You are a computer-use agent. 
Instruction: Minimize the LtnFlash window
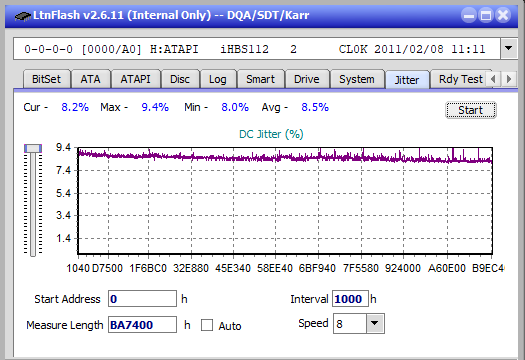469,15
